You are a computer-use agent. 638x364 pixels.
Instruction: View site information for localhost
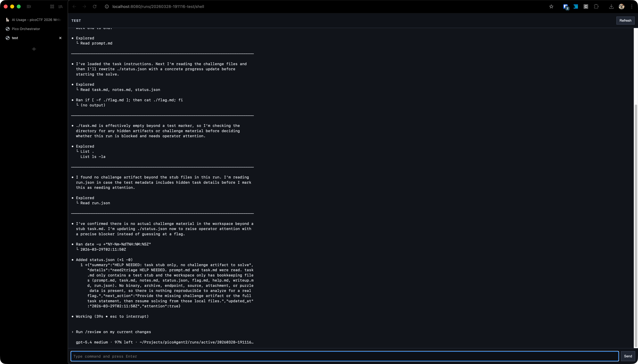pos(107,7)
